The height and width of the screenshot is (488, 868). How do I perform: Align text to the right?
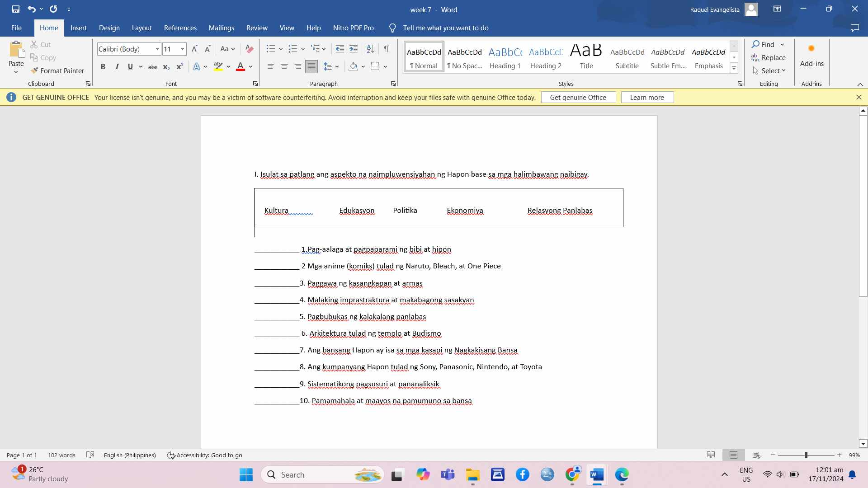pos(298,67)
